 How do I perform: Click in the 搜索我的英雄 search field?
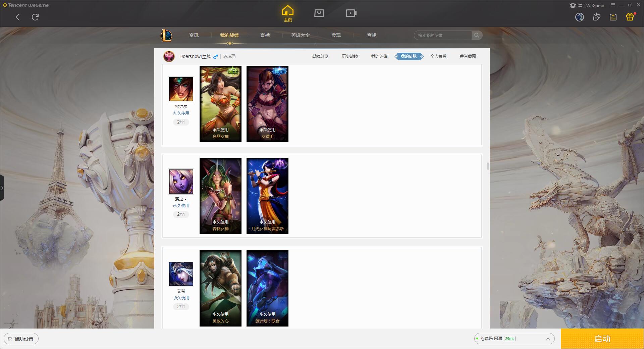tap(443, 35)
